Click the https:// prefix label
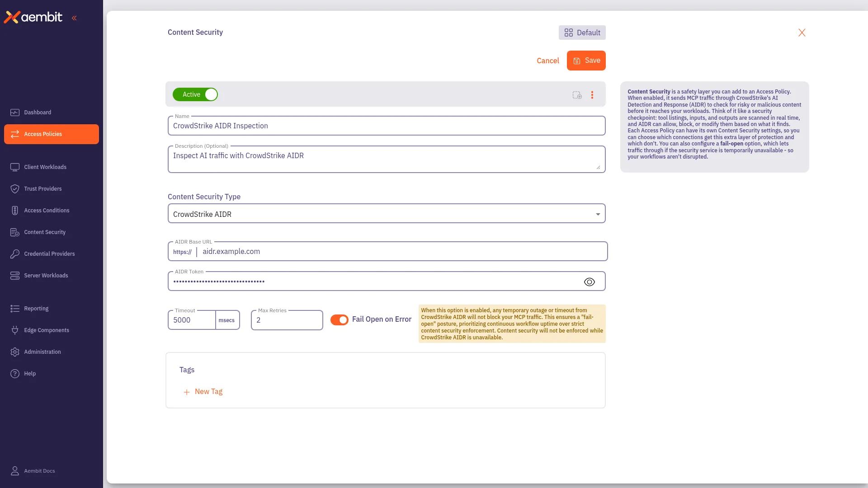Viewport: 868px width, 488px height. click(x=182, y=252)
